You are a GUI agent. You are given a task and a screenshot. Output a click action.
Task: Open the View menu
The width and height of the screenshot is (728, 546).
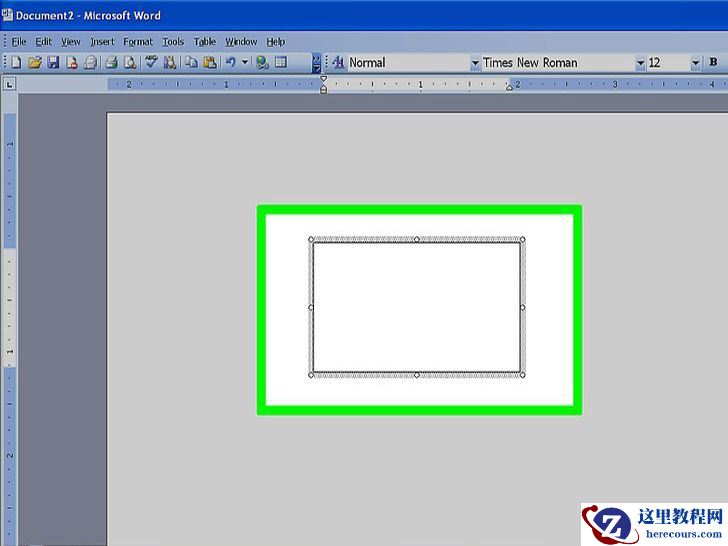coord(71,42)
